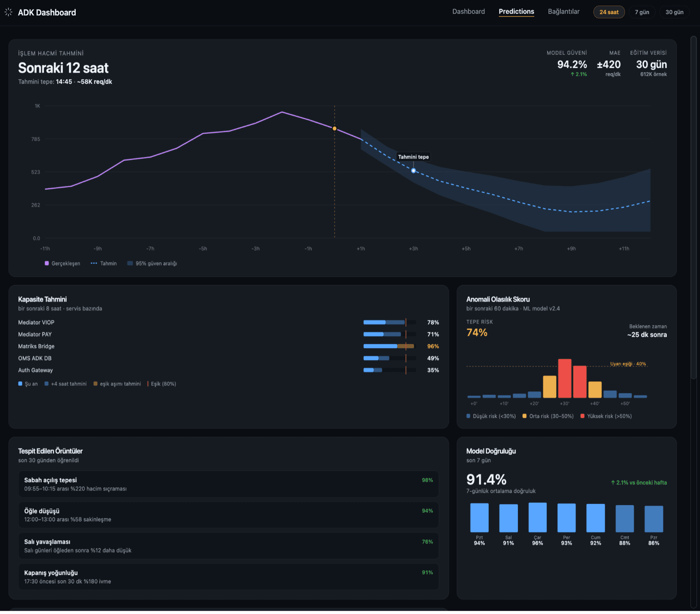The image size is (700, 614).
Task: Click the Eşik (80%) legend marker
Action: coord(148,384)
